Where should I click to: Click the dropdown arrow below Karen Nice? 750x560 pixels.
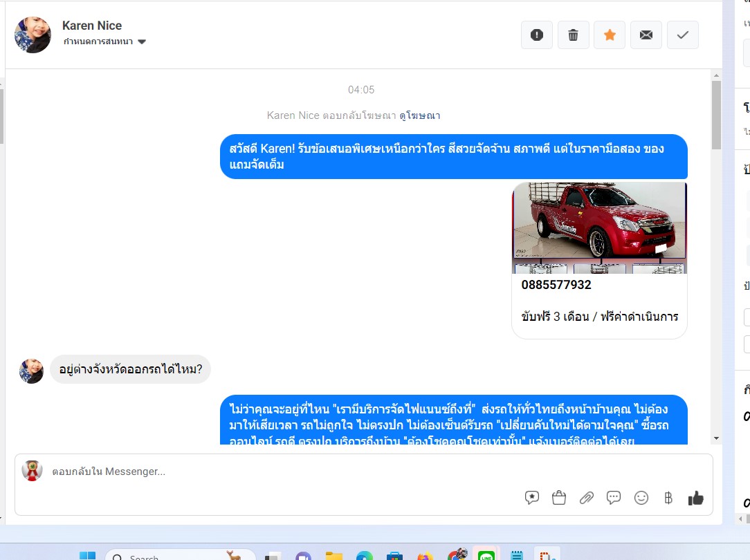click(142, 41)
